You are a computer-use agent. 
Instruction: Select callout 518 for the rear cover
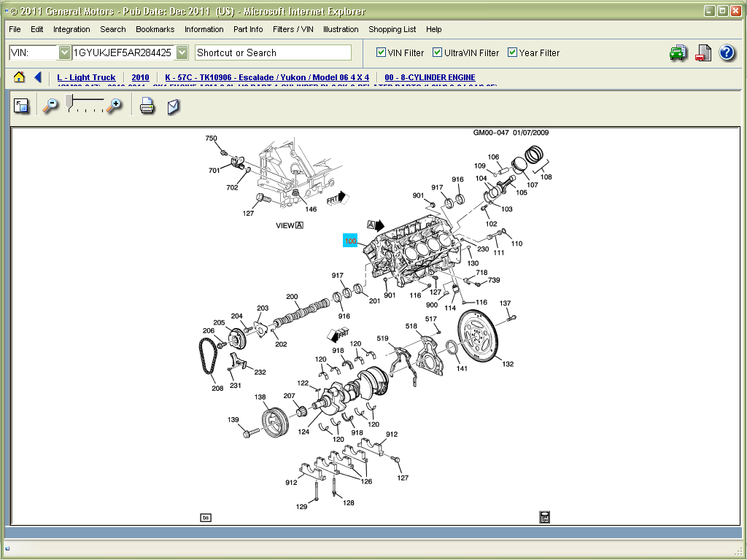pyautogui.click(x=411, y=326)
